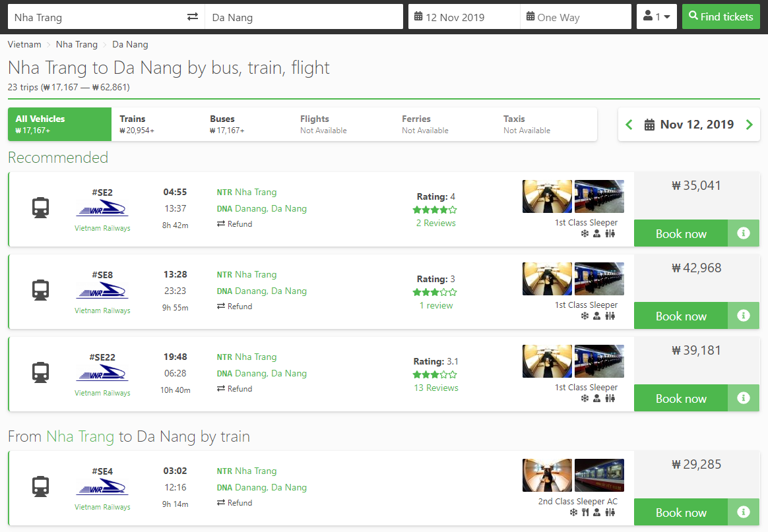Click the AC snowflake icon for SE4
Screen dimensions: 768x532
[x=573, y=512]
